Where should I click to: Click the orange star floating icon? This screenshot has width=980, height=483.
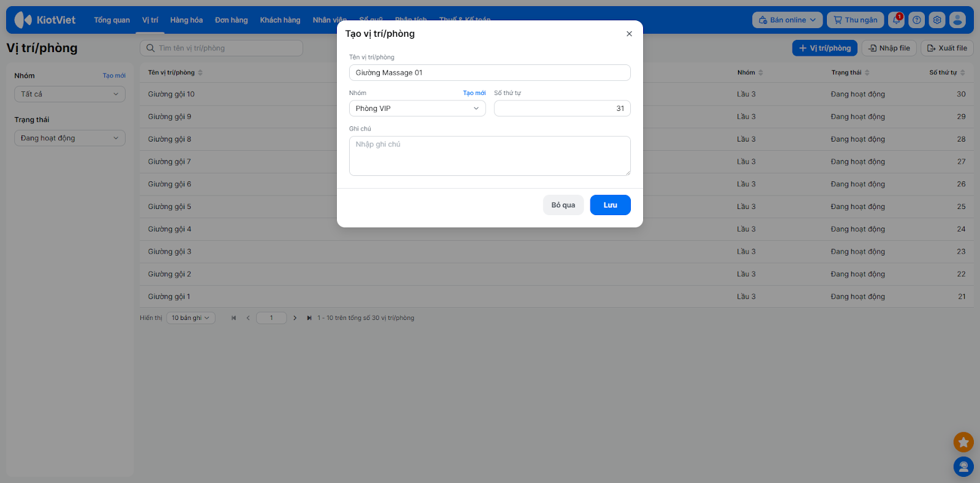(963, 442)
